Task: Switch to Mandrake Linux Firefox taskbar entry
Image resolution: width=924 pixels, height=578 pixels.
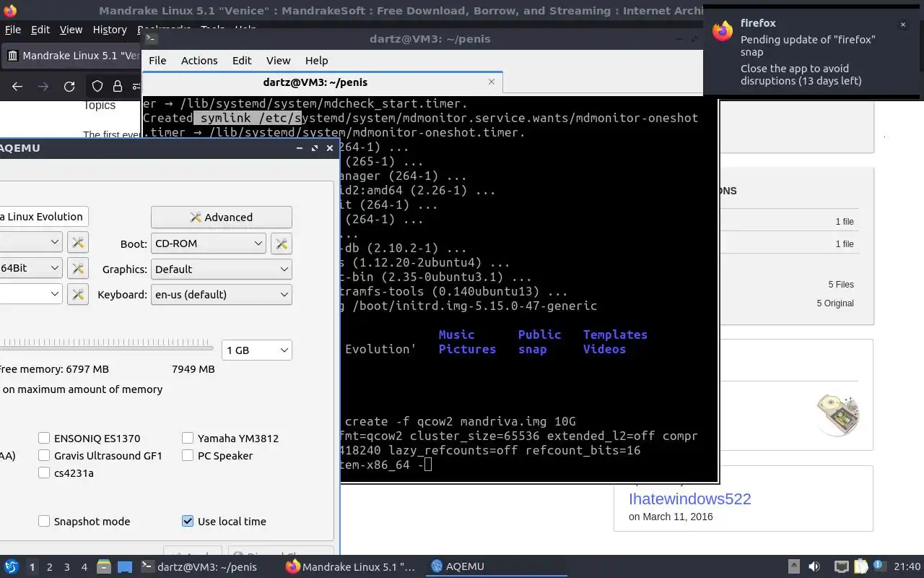Action: [x=351, y=566]
